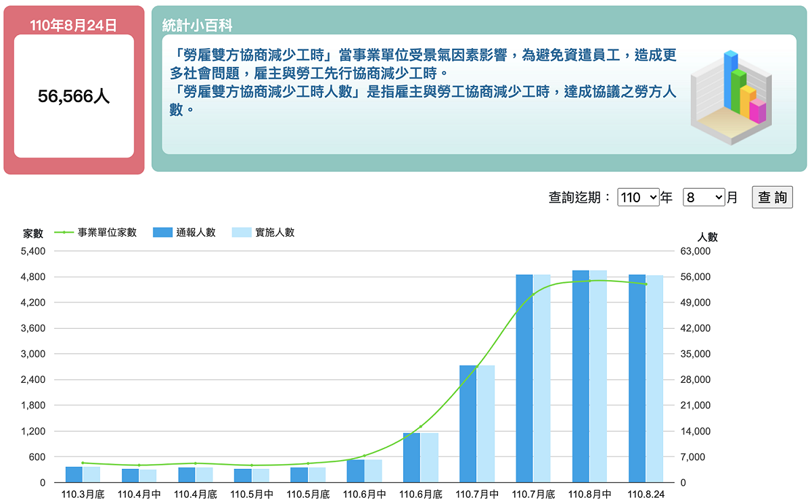Click the green line point at 110.8.24
Viewport: 812px width, 504px height.
point(646,284)
